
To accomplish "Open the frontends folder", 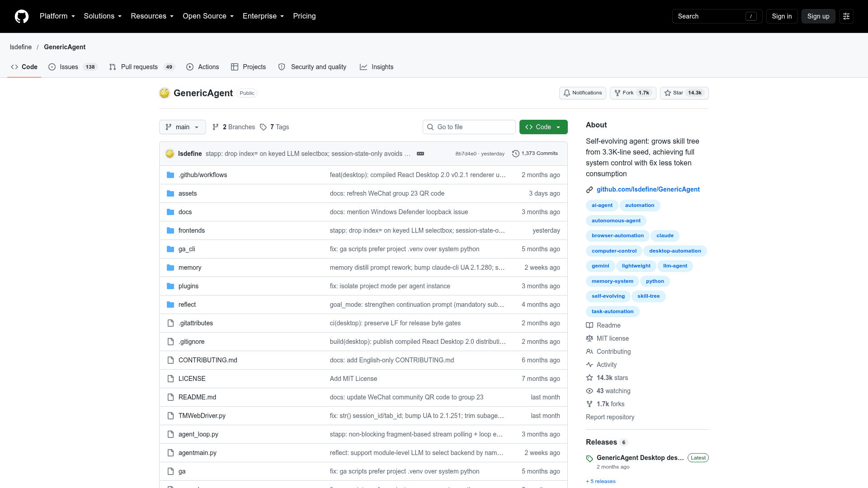I will 191,230.
